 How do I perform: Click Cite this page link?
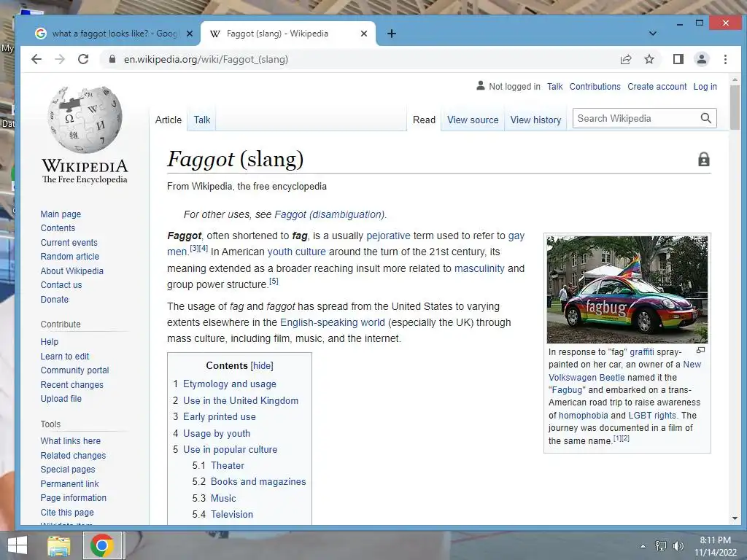point(66,513)
